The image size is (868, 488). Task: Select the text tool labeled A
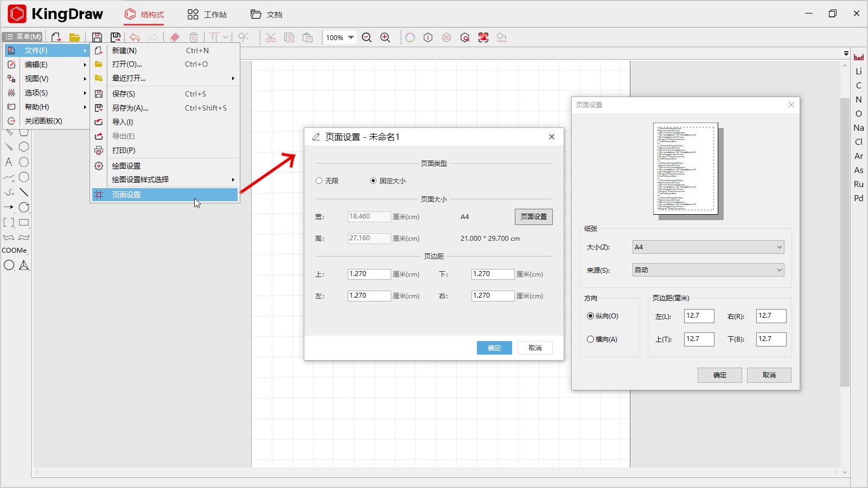[9, 162]
